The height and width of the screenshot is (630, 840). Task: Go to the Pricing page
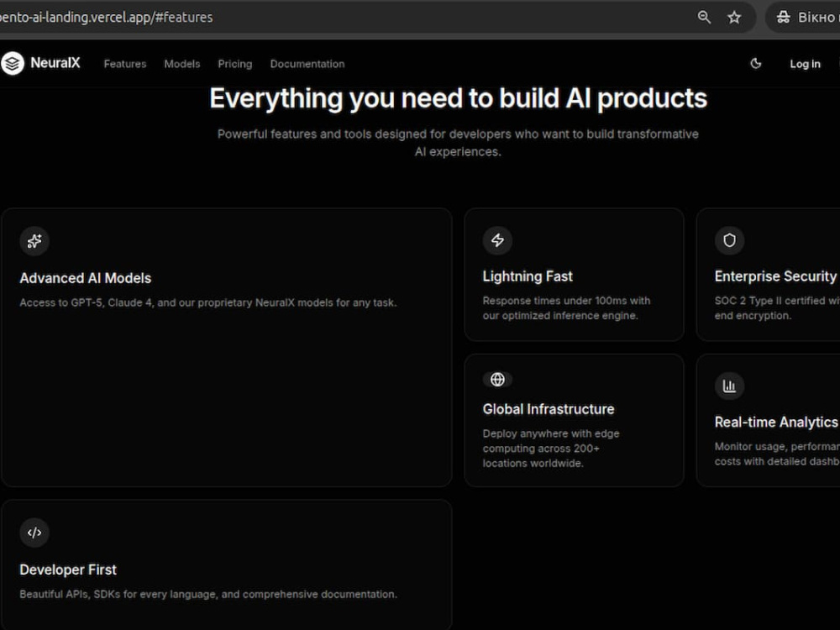[x=234, y=64]
